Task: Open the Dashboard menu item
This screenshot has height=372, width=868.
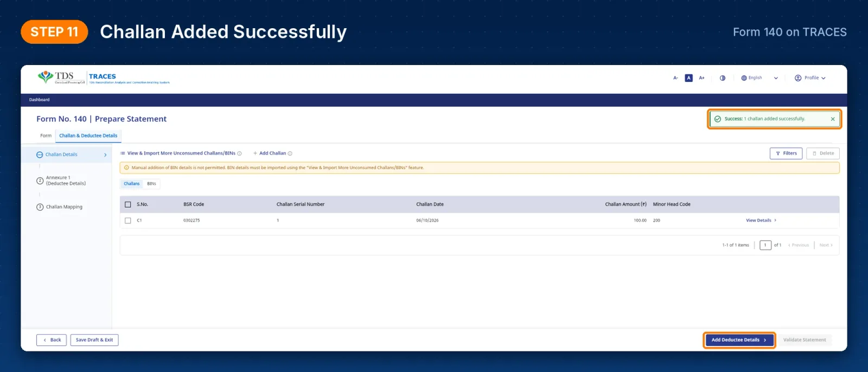Action: click(x=39, y=100)
